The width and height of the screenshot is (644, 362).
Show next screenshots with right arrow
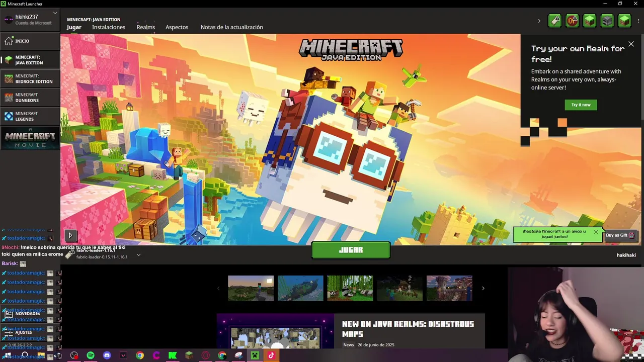pos(483,288)
